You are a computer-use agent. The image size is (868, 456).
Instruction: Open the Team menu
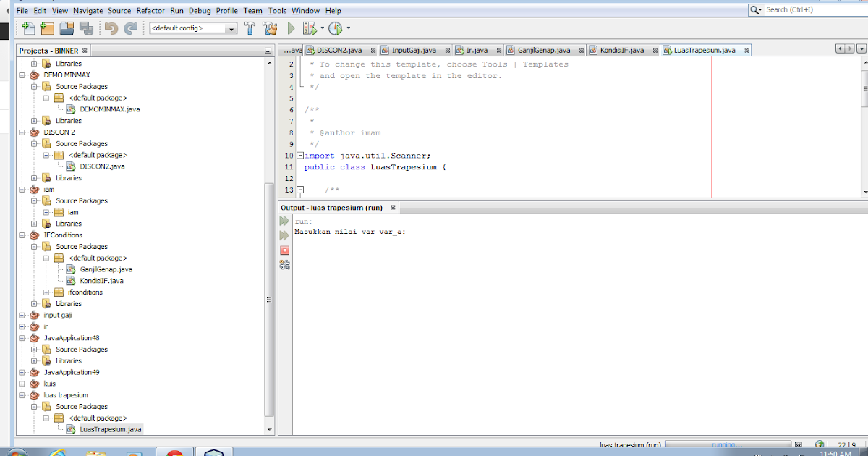pos(252,11)
